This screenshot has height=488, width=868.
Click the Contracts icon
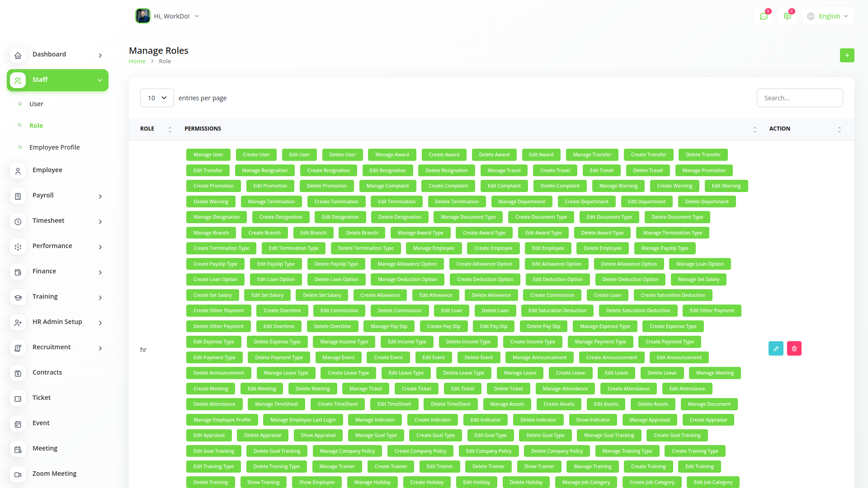point(18,373)
